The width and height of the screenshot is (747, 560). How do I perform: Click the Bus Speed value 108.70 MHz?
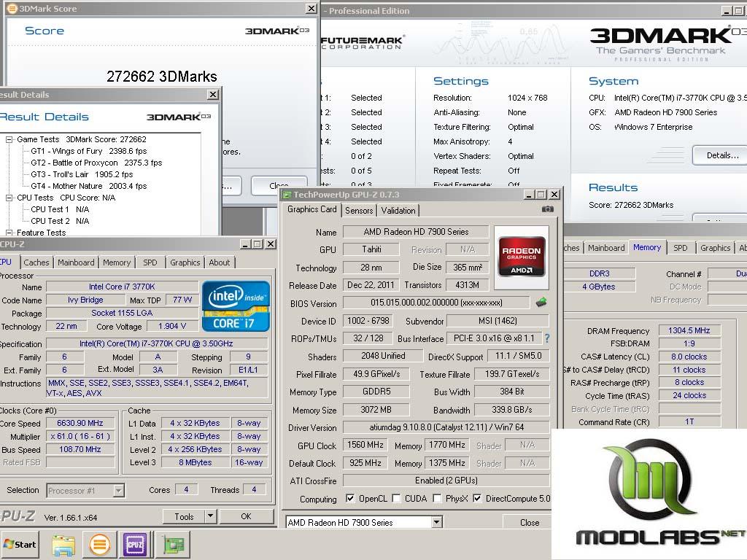click(x=80, y=449)
